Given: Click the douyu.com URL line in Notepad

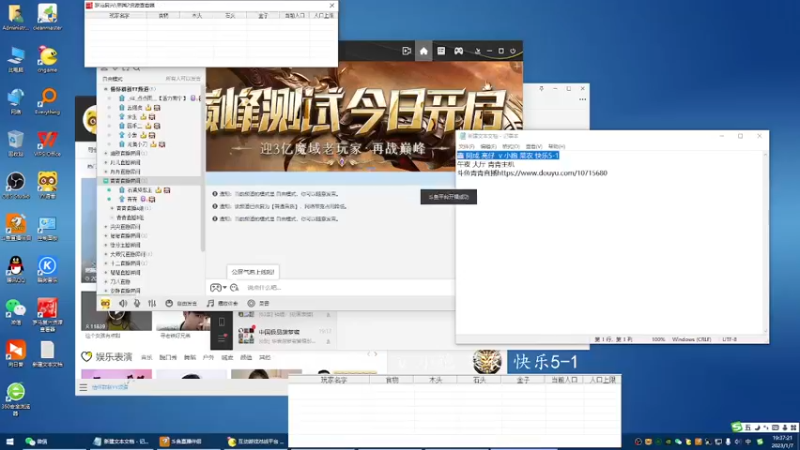Looking at the screenshot, I should (x=532, y=173).
